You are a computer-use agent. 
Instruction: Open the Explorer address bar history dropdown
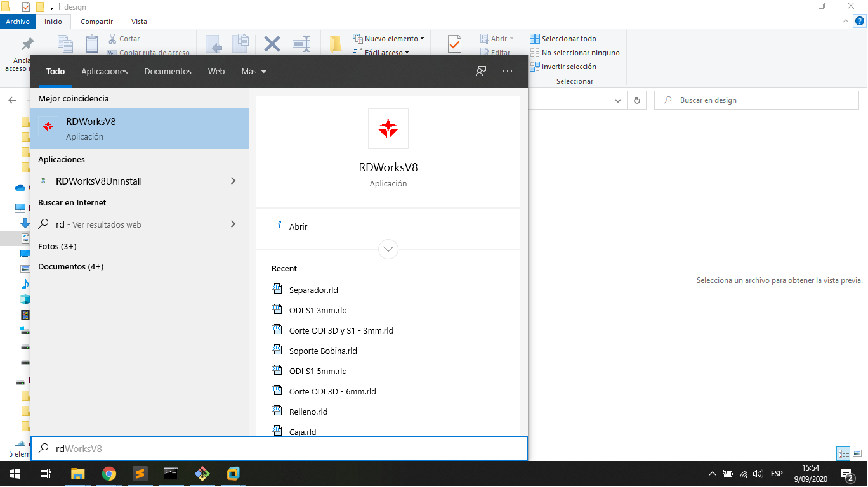(619, 100)
